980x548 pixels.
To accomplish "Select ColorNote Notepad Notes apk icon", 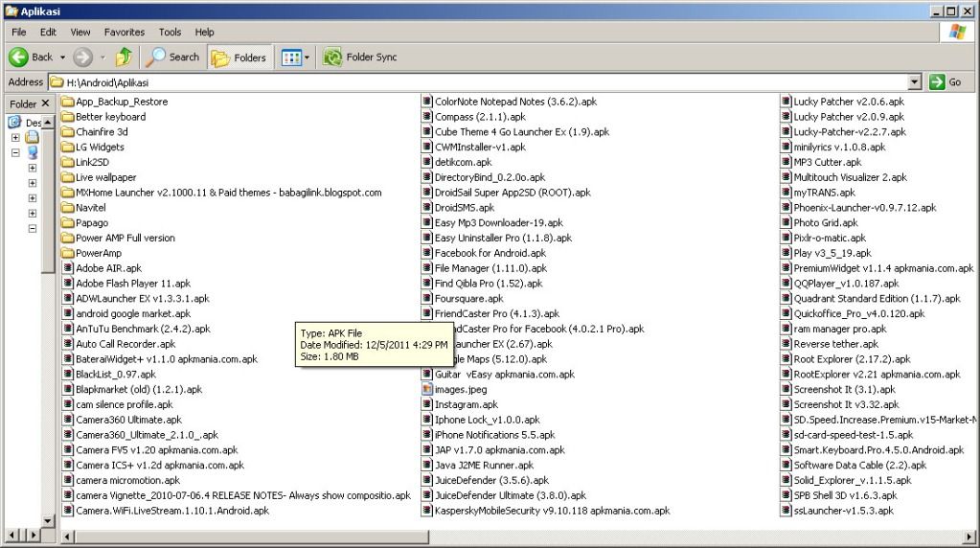I will tap(427, 102).
